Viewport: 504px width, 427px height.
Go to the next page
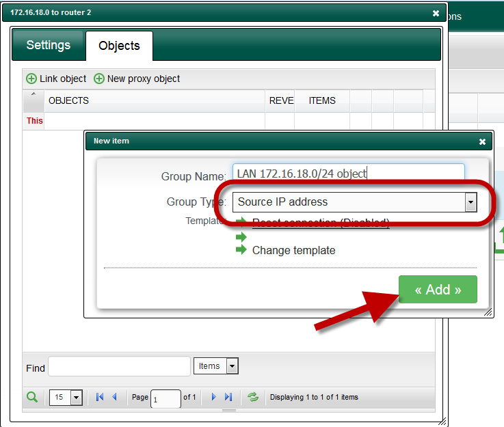point(214,397)
